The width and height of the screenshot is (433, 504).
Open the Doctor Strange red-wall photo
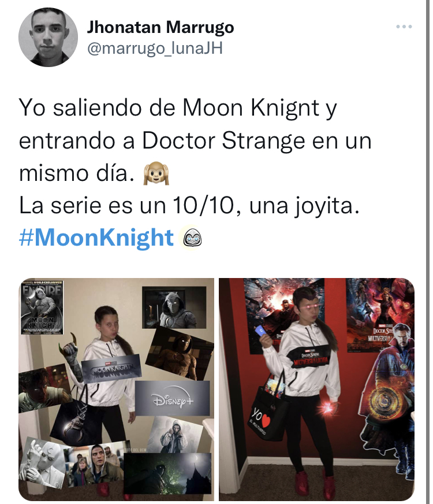[316, 389]
